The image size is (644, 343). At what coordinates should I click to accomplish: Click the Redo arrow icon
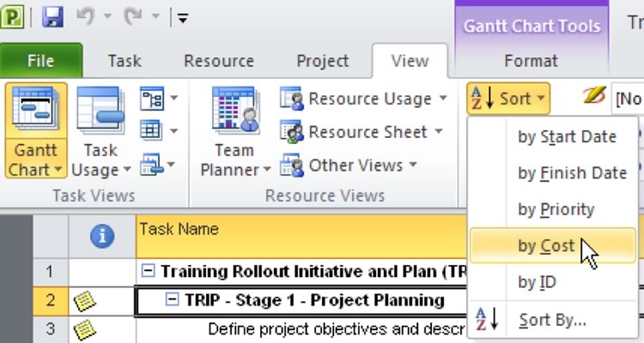click(x=133, y=16)
